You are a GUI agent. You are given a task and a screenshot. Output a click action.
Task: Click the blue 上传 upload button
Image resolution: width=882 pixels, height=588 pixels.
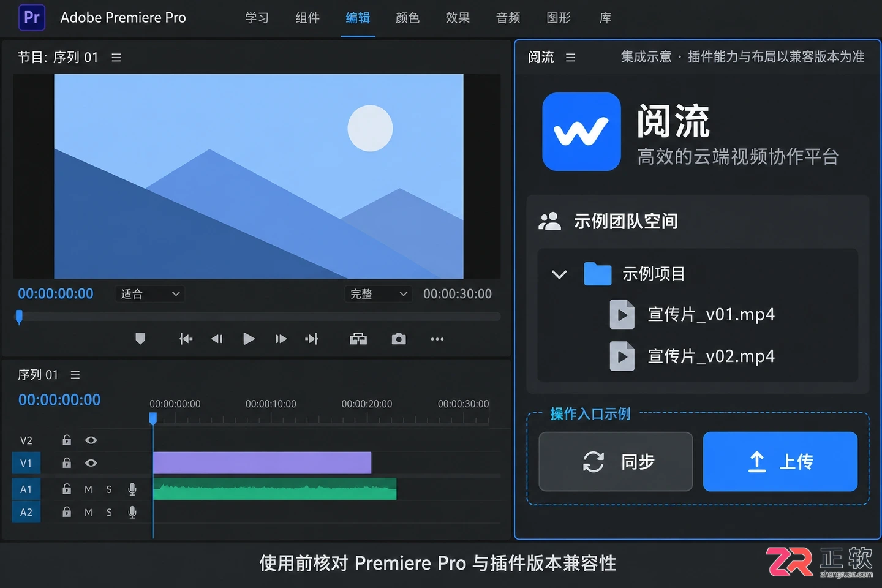780,461
